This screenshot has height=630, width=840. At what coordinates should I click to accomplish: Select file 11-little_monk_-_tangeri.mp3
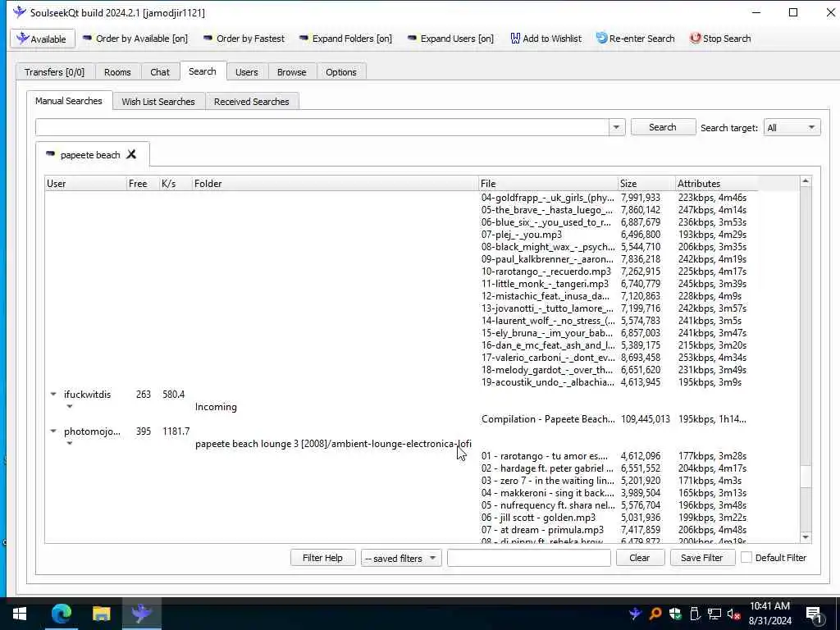[x=545, y=284]
